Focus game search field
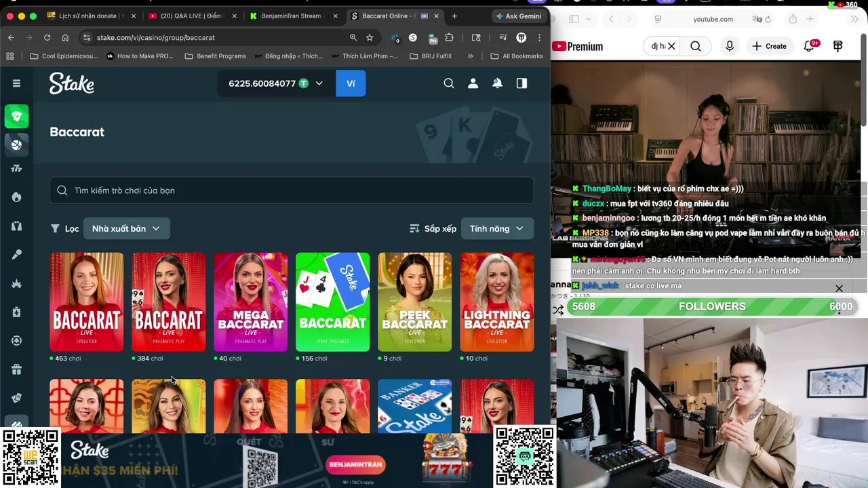The width and height of the screenshot is (868, 488). point(292,190)
